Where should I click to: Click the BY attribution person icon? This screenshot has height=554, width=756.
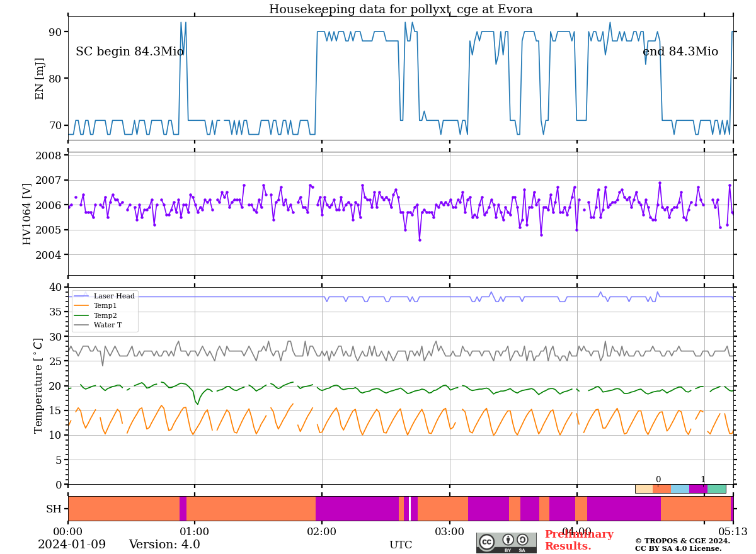[508, 540]
